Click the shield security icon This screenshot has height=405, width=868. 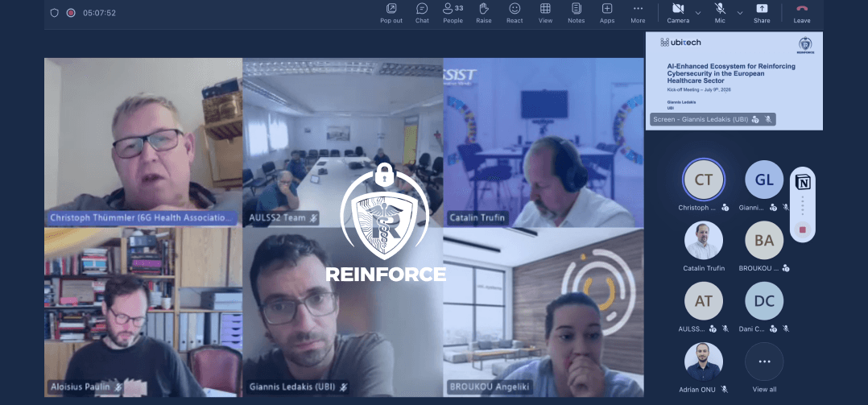[x=54, y=13]
